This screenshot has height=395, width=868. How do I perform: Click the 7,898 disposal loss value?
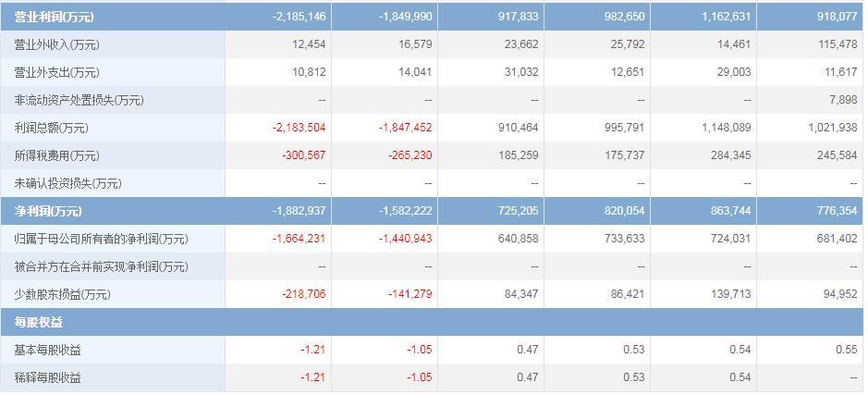click(x=841, y=100)
